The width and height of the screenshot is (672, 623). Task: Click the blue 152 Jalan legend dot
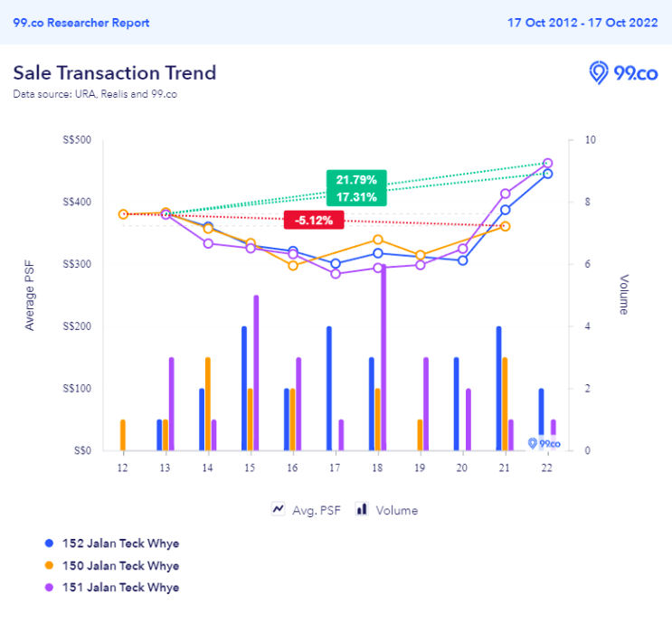click(x=49, y=543)
